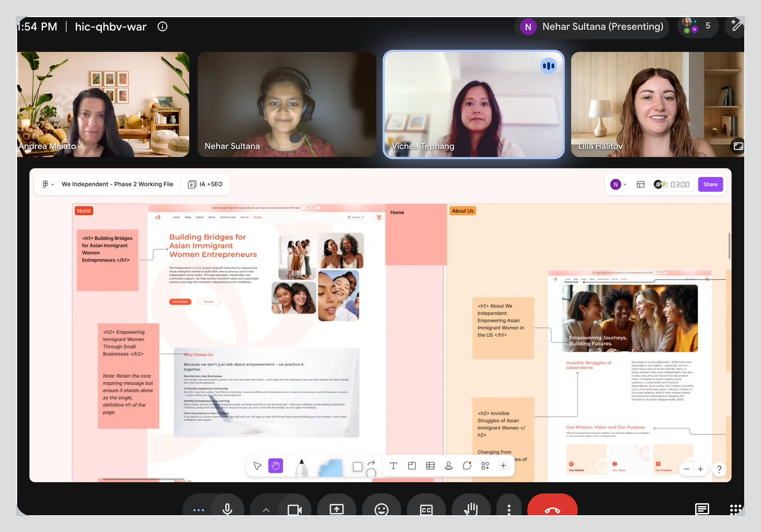The image size is (761, 532).
Task: Select the Move cursor tool in FigJam
Action: coord(257,466)
